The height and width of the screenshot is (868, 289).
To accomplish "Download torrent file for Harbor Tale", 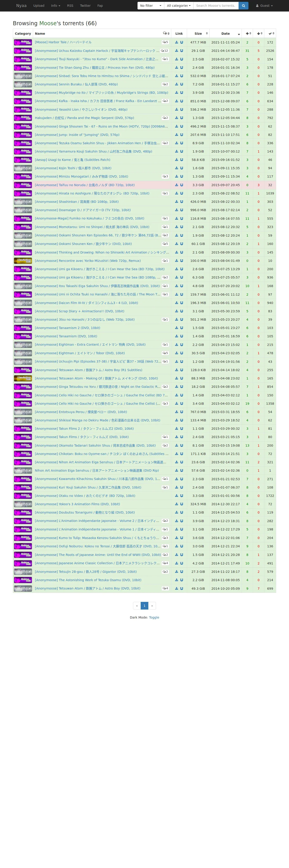I will pos(176,42).
